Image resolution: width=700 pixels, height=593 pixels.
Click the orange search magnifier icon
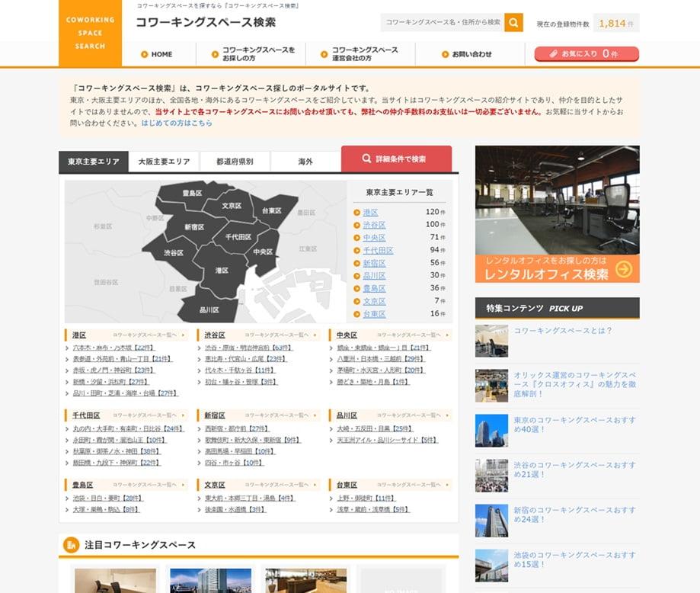click(x=513, y=23)
